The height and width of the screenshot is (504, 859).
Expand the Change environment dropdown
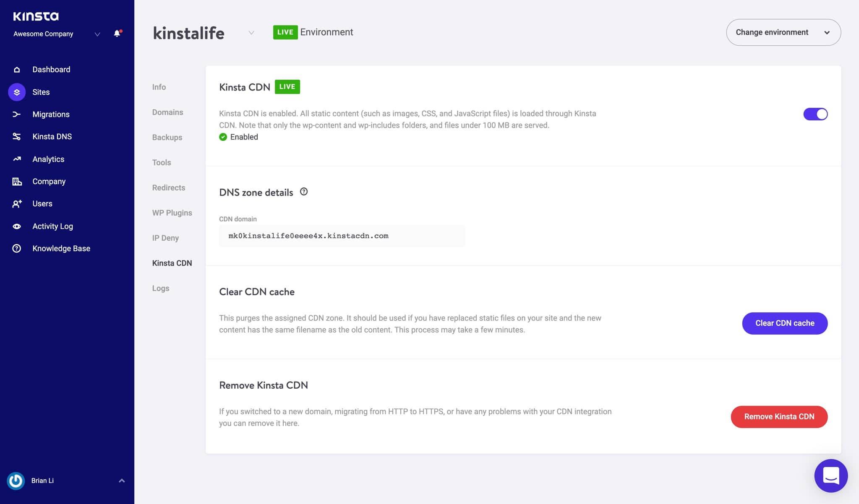(x=783, y=32)
